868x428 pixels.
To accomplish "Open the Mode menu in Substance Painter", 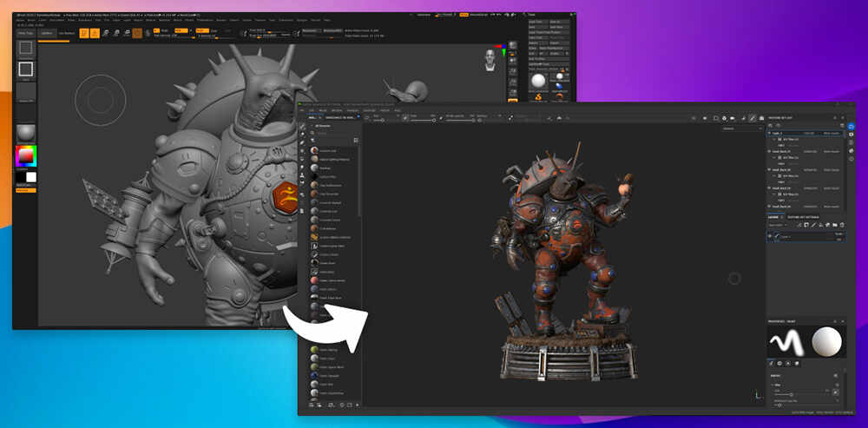I will 323,110.
